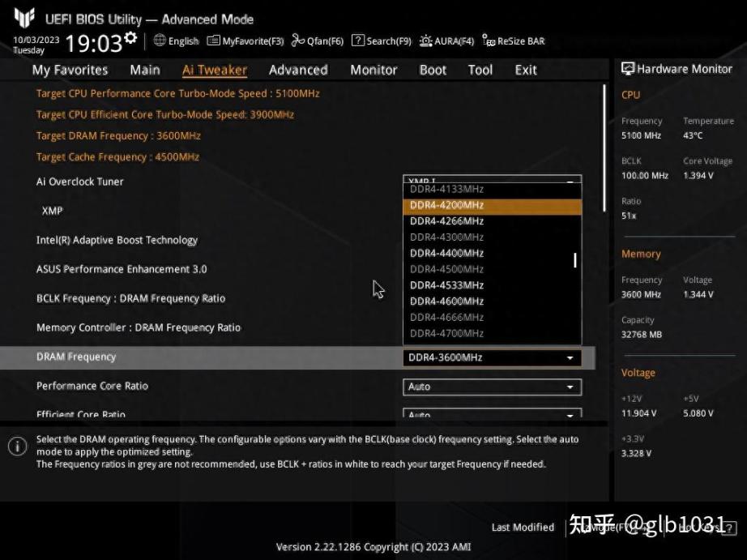The height and width of the screenshot is (560, 747).
Task: Open Search(F9)
Action: click(x=381, y=41)
